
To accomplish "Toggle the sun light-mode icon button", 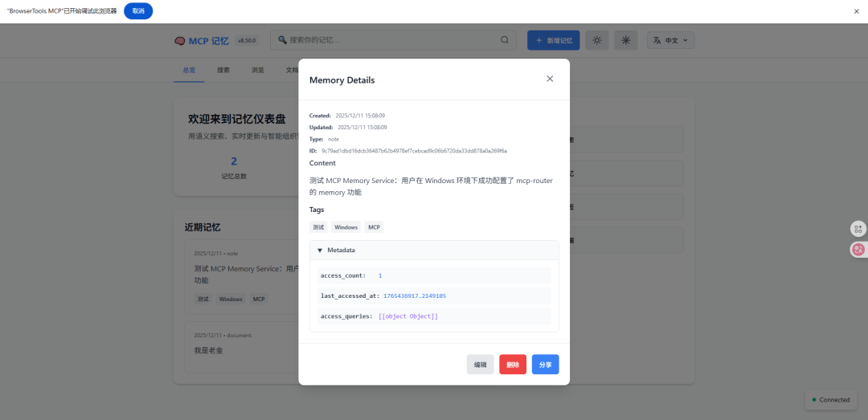I will [596, 40].
